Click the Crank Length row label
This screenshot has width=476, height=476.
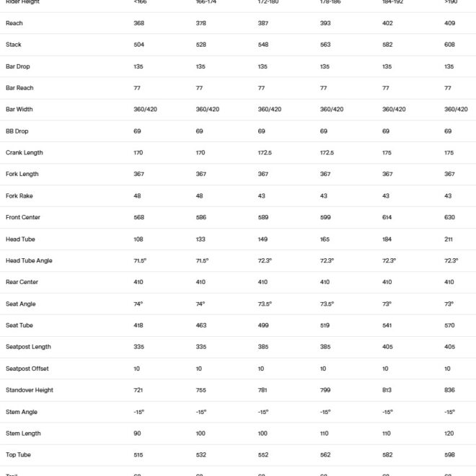pyautogui.click(x=25, y=153)
